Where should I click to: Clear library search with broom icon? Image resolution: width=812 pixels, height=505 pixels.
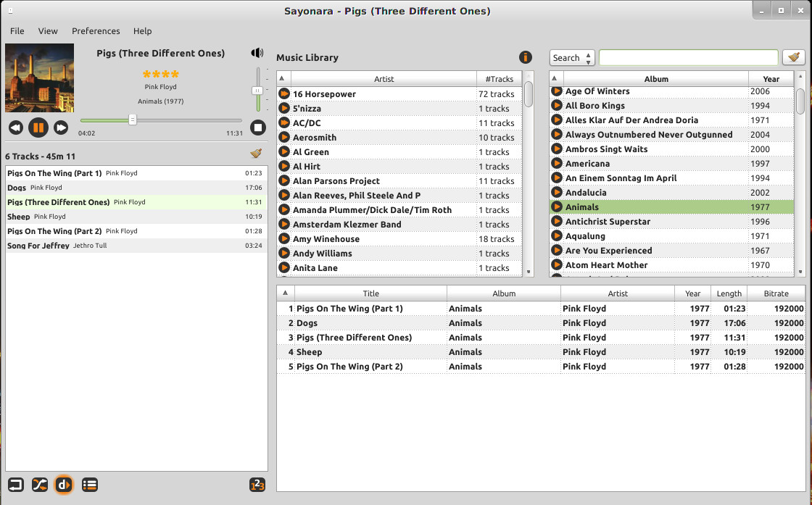click(x=794, y=57)
